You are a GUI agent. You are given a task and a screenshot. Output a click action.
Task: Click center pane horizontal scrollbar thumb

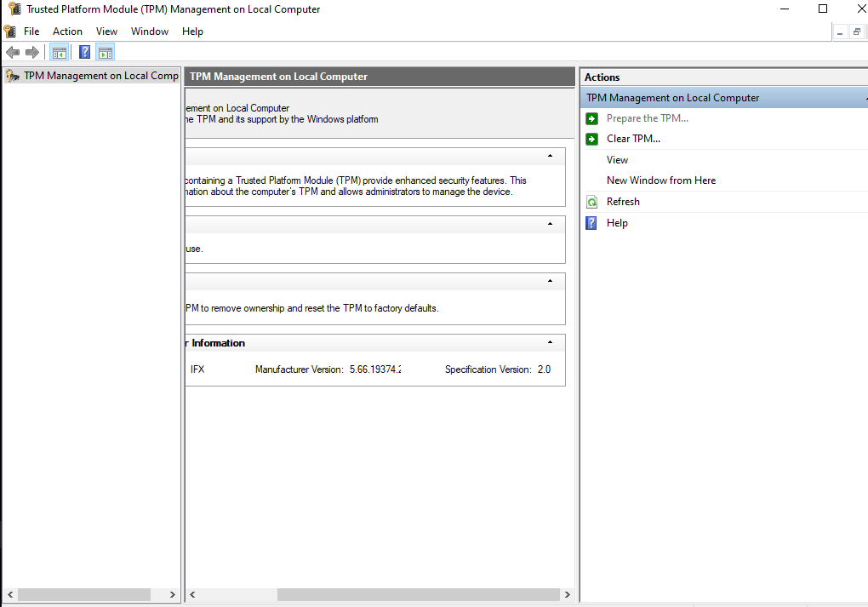coord(419,594)
